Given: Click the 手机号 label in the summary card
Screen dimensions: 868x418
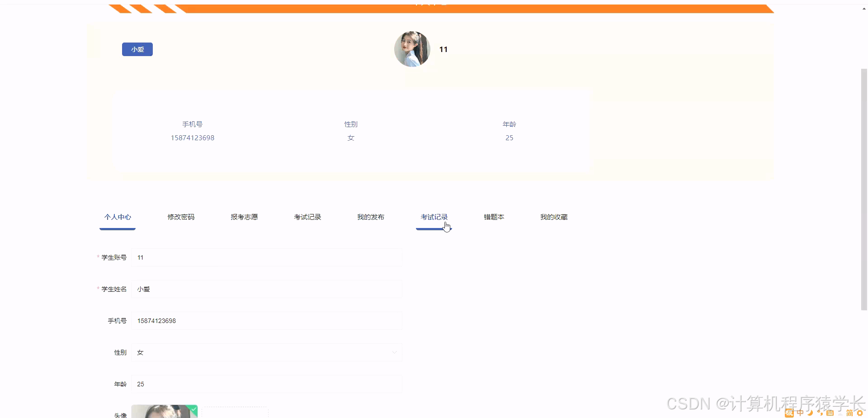Looking at the screenshot, I should click(x=193, y=124).
